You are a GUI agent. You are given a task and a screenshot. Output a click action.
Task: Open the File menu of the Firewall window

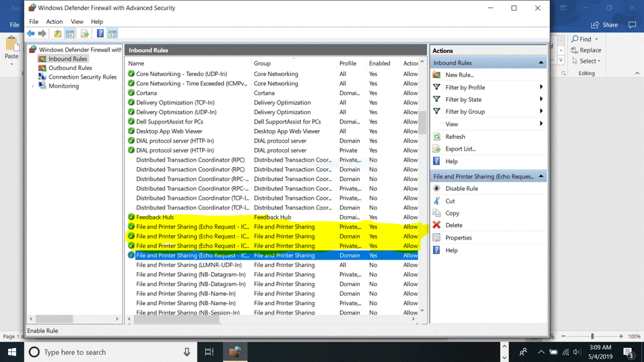click(34, 21)
